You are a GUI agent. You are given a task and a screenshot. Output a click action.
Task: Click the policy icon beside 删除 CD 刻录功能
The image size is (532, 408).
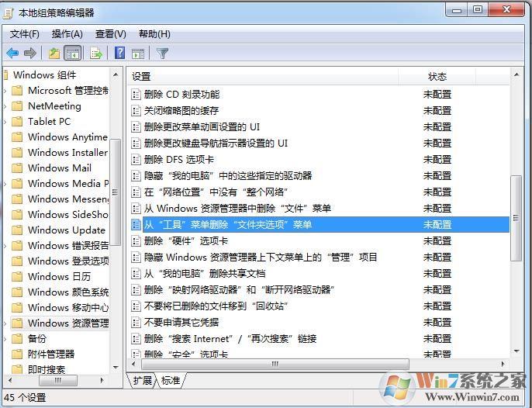(136, 95)
